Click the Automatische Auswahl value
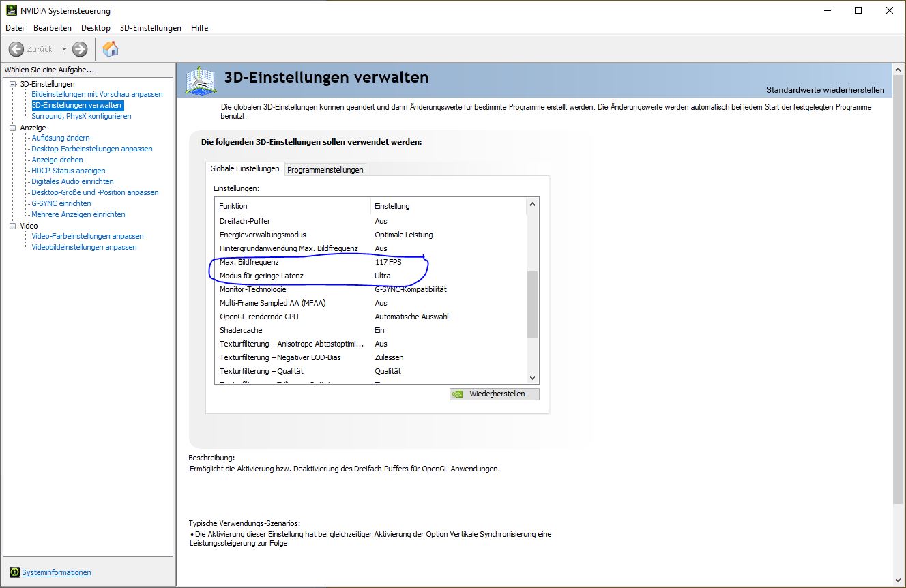The width and height of the screenshot is (906, 588). (x=412, y=317)
